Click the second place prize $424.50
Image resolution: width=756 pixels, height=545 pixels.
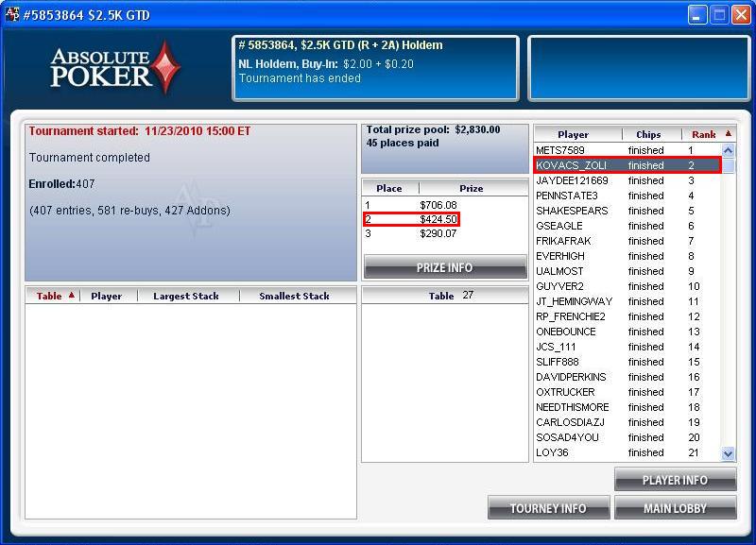tap(438, 219)
